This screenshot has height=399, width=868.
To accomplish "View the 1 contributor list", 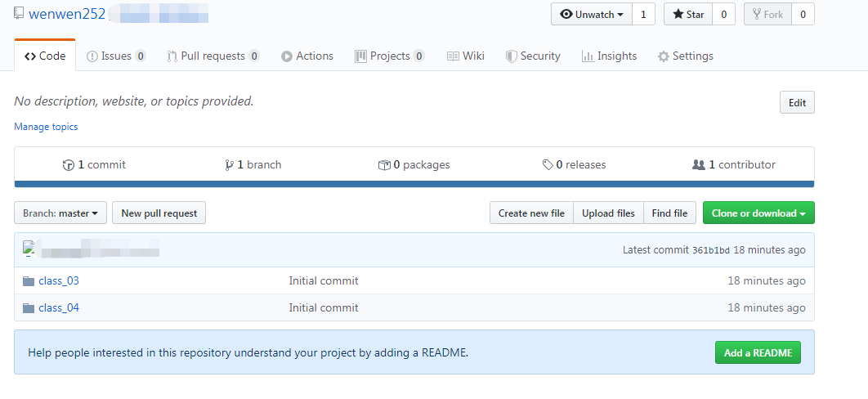I will 734,164.
